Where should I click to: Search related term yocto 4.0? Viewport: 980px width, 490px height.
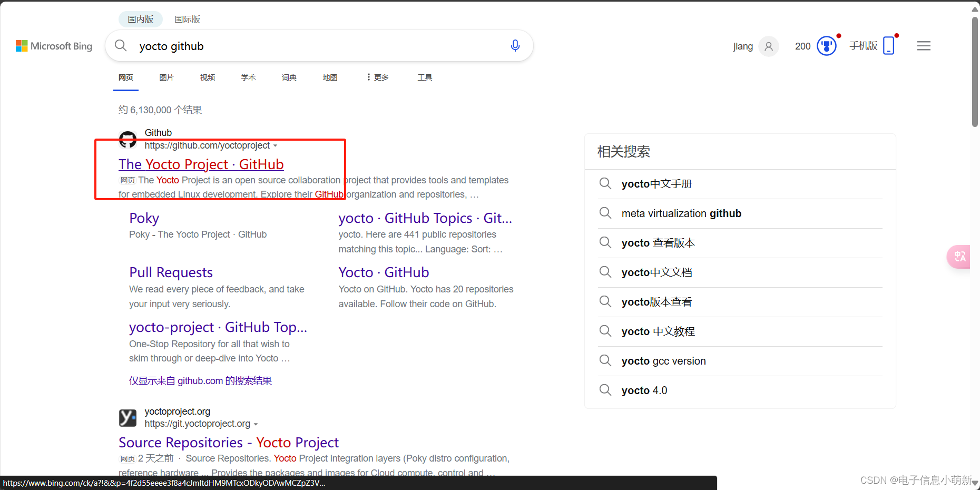tap(644, 390)
